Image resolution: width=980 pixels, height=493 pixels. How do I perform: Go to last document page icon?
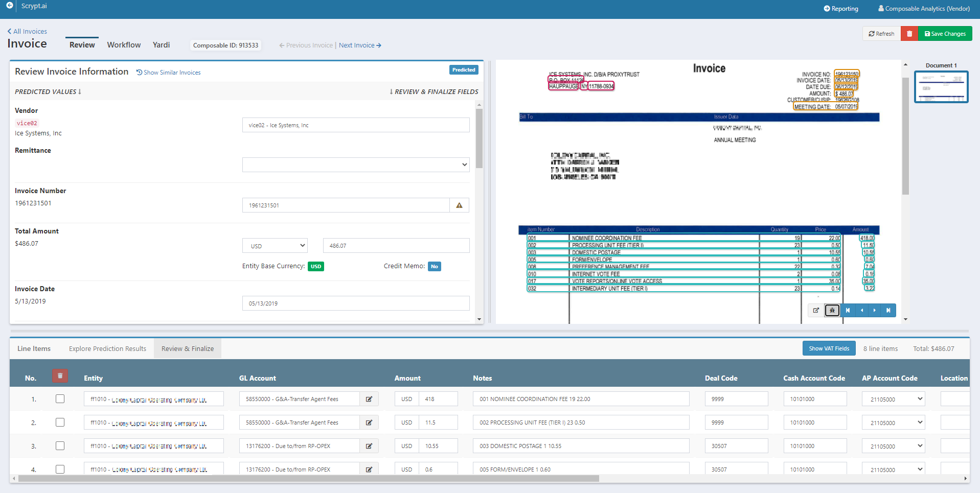(888, 310)
